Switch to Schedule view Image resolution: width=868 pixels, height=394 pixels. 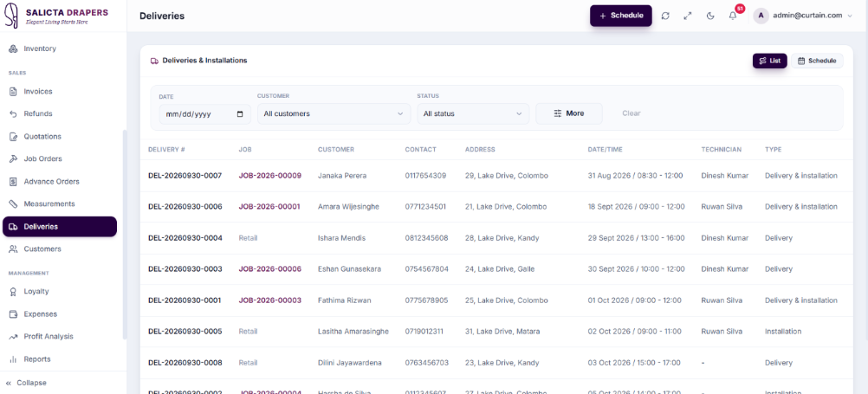coord(817,61)
